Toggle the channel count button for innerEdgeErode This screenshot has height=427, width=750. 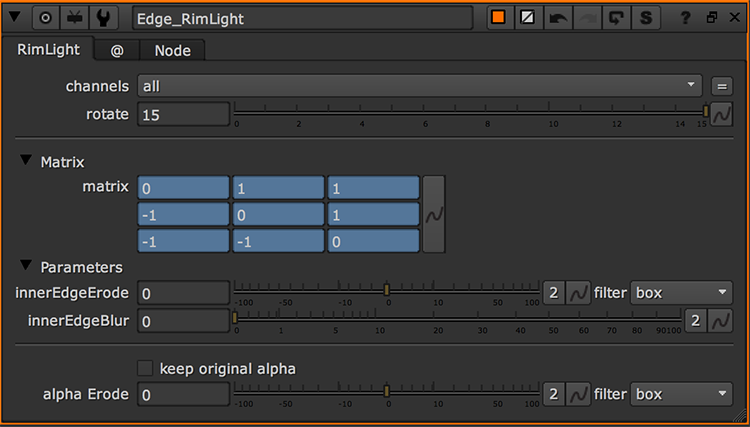click(x=554, y=293)
